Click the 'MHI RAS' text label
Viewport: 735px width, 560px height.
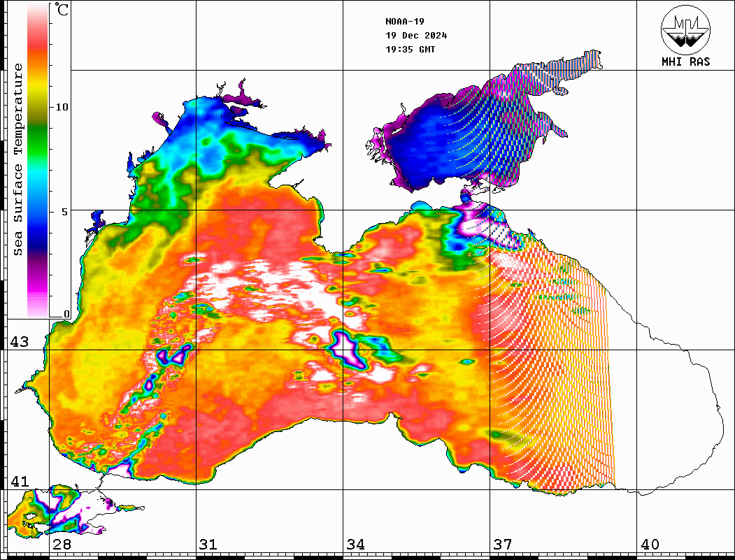[x=686, y=62]
